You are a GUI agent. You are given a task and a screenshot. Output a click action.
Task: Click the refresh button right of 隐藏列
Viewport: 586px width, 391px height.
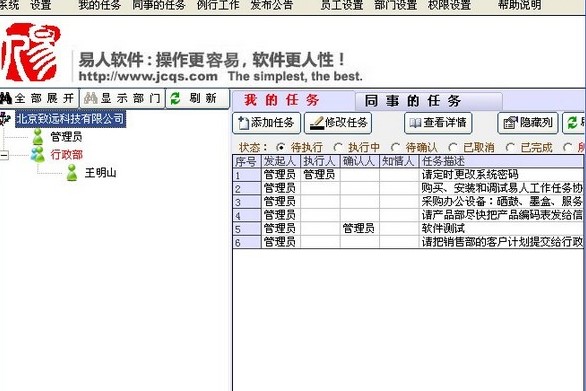(x=574, y=123)
